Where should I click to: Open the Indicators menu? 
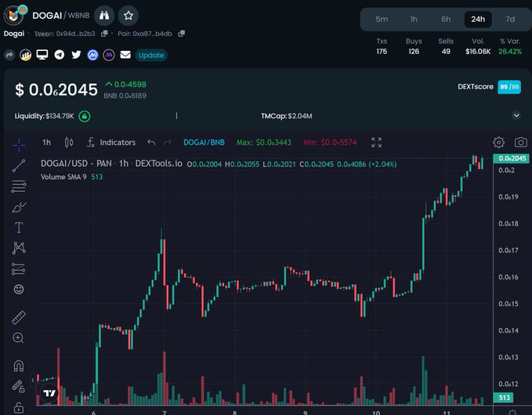click(111, 143)
